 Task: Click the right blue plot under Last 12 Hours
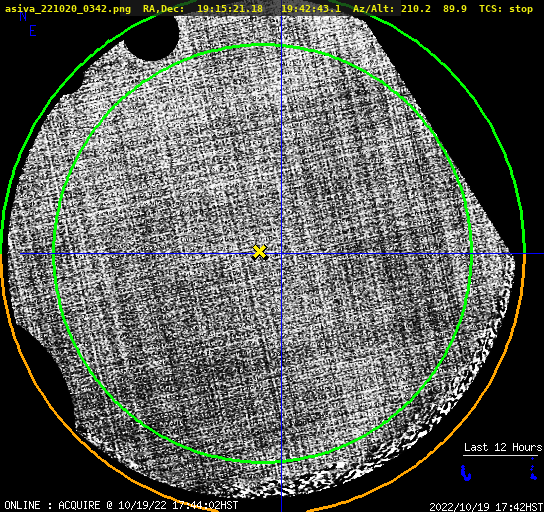coord(534,469)
